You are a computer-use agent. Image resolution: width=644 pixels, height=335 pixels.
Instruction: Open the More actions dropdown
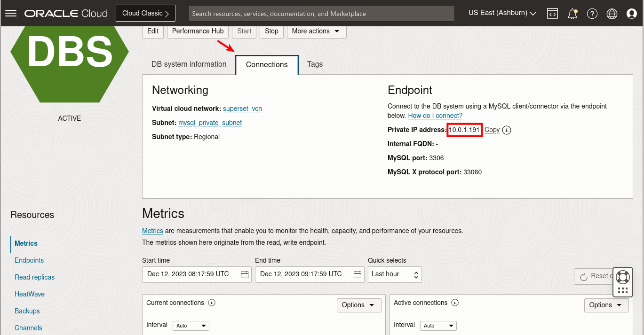(316, 31)
